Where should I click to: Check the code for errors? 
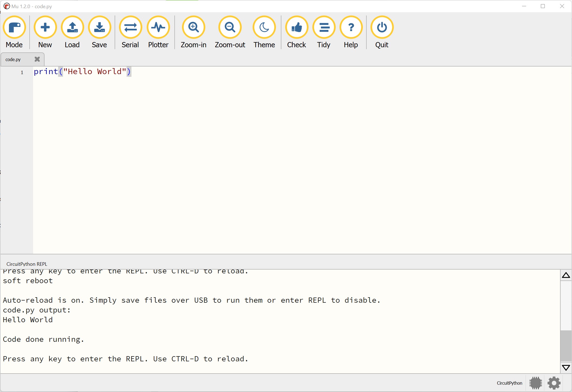(x=297, y=32)
